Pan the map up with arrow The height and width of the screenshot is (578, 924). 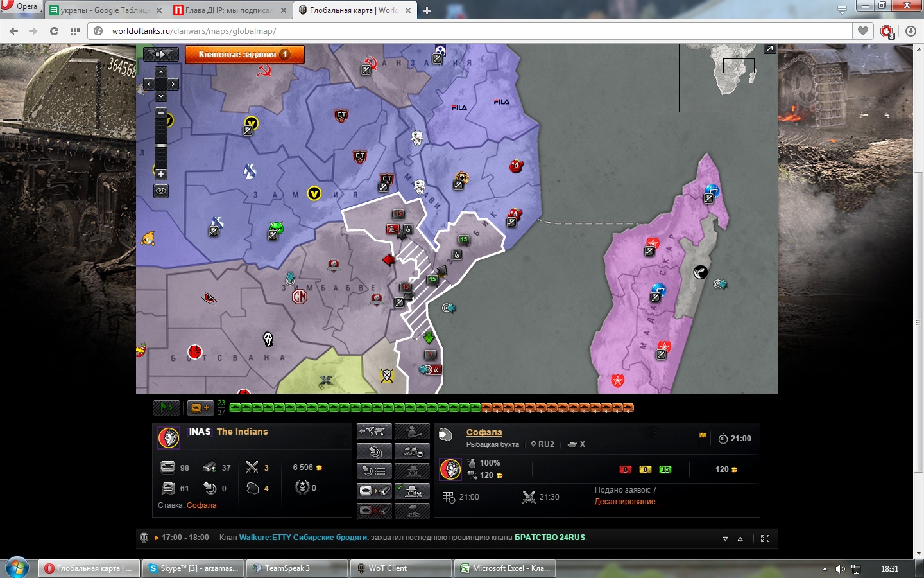click(161, 72)
